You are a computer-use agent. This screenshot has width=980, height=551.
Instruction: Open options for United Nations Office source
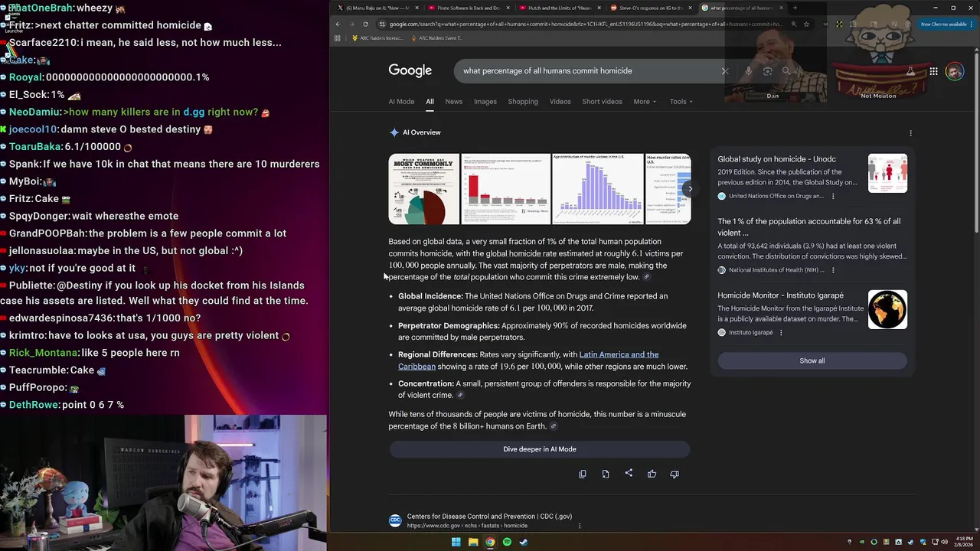pyautogui.click(x=833, y=196)
